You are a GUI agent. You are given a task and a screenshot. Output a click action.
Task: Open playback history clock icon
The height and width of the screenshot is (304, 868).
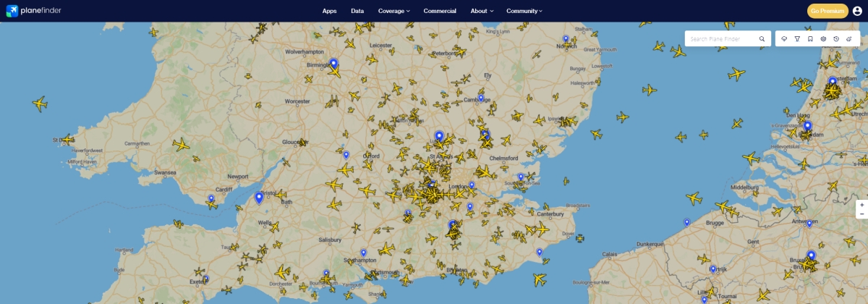pos(835,39)
